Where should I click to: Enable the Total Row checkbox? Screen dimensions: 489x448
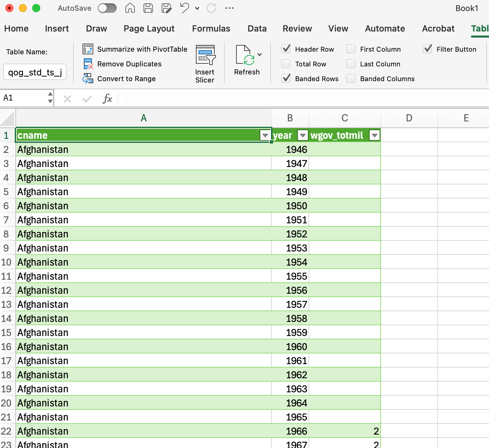coord(286,64)
